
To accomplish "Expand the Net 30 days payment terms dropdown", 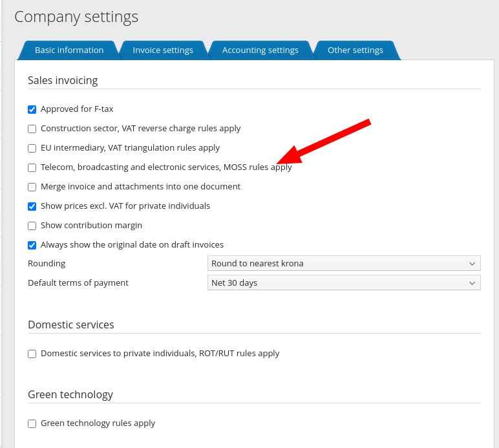I will 343,283.
